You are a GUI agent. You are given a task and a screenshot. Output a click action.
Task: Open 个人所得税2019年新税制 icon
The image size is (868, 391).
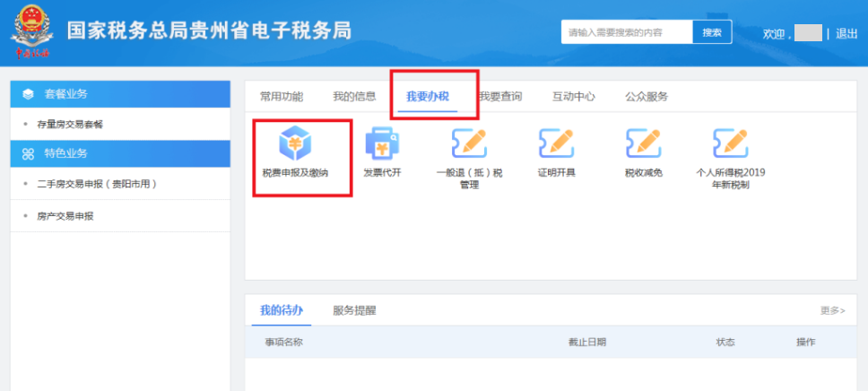coord(730,143)
